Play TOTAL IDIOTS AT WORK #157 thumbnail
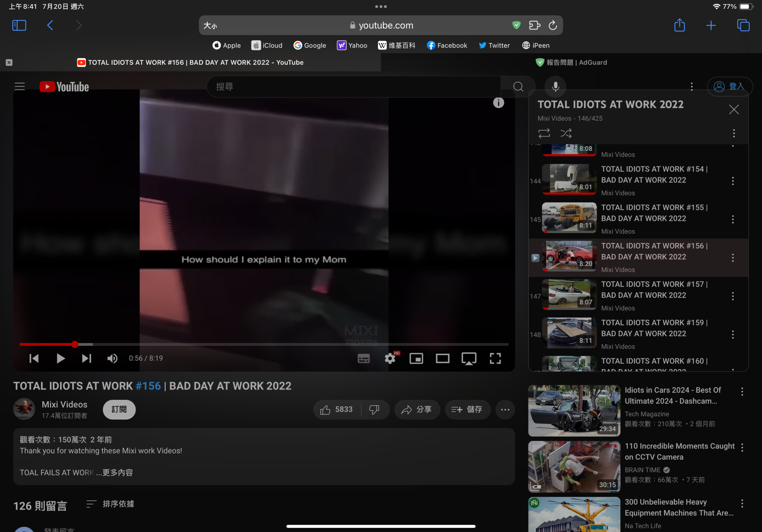 click(569, 294)
